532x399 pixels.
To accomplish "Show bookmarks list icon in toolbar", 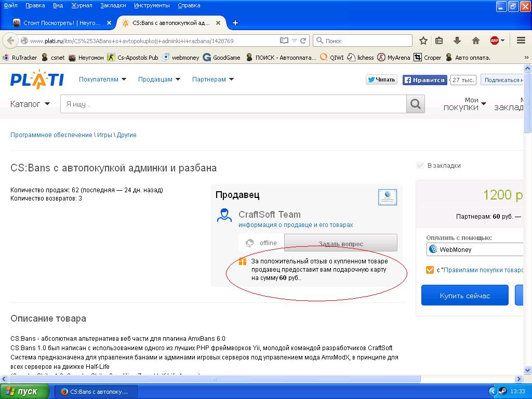I will click(439, 41).
